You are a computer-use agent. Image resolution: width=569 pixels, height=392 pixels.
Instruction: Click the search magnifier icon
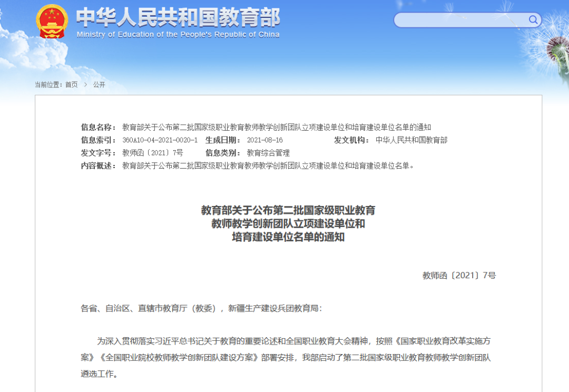click(x=533, y=19)
